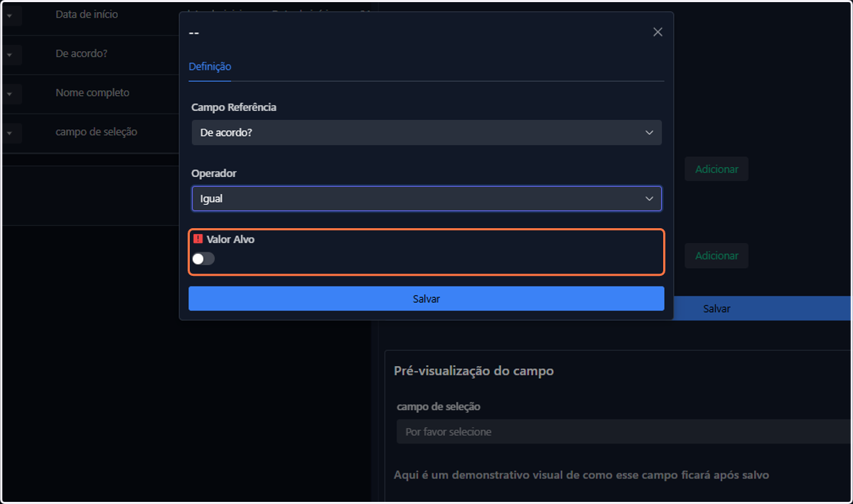Viewport: 853px width, 504px height.
Task: Open the Por favor selecione preview dropdown
Action: (623, 431)
